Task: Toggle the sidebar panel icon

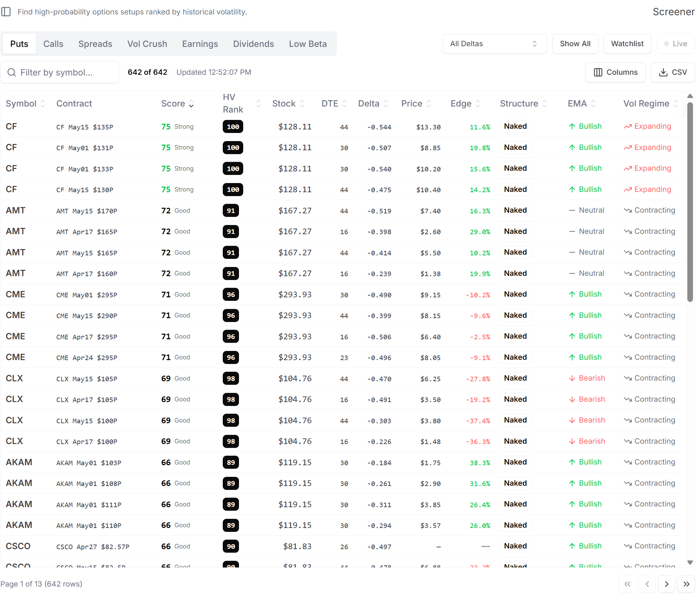Action: (6, 12)
